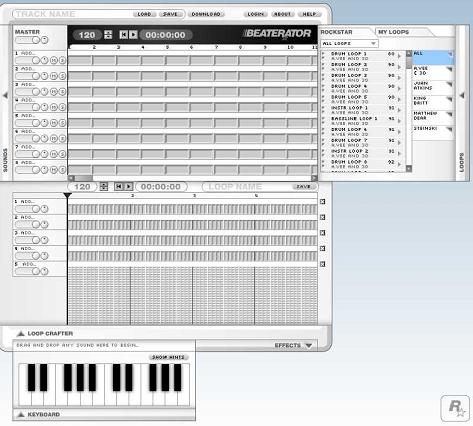Collapse the Keyboard section
Viewport: 473px width, 426px height.
tap(21, 414)
